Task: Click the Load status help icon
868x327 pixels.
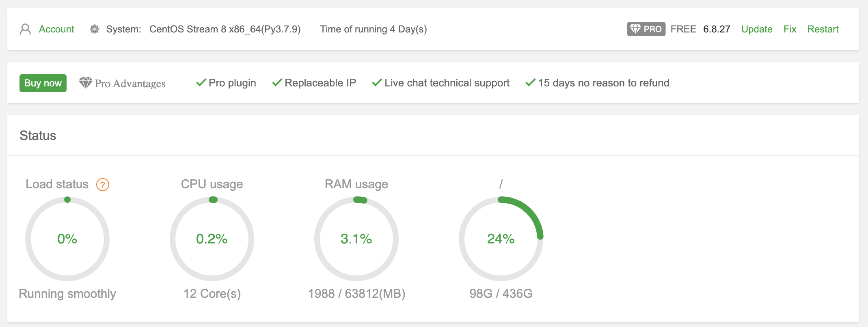Action: coord(103,185)
